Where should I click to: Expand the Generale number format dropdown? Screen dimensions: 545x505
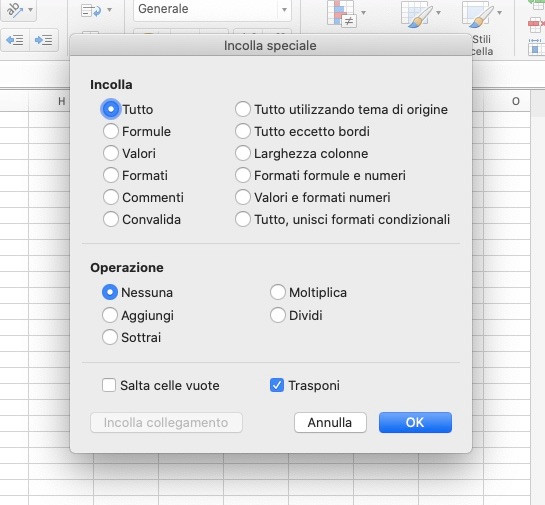[284, 9]
